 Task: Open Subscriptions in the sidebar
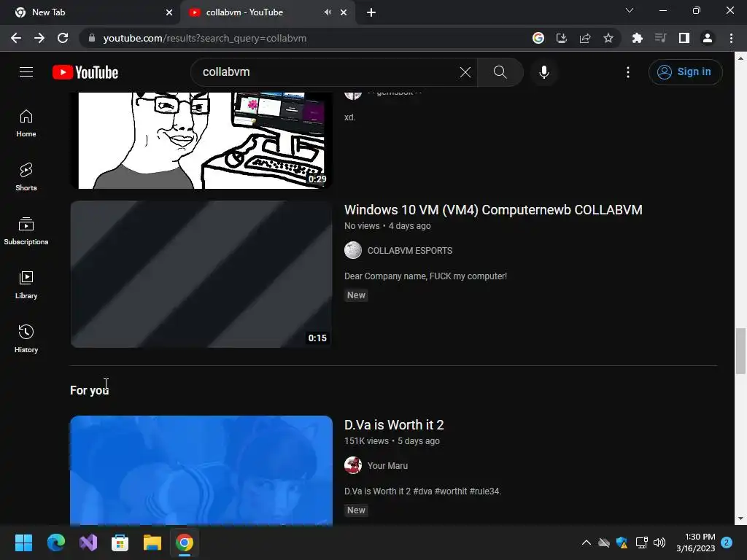point(26,231)
